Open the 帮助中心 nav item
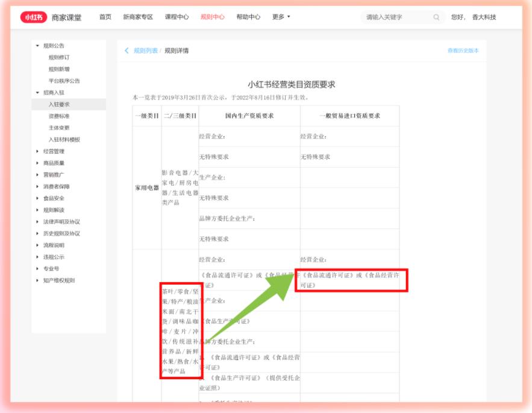The image size is (532, 413). pyautogui.click(x=248, y=17)
